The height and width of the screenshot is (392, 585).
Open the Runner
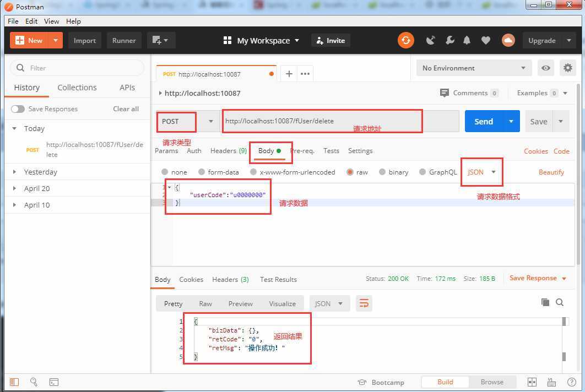click(124, 40)
